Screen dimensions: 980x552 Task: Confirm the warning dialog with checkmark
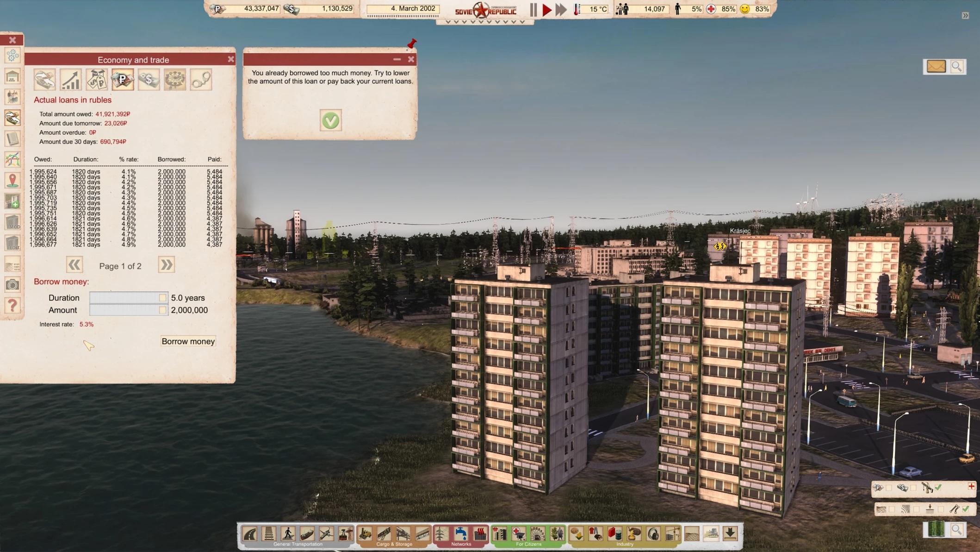point(330,120)
